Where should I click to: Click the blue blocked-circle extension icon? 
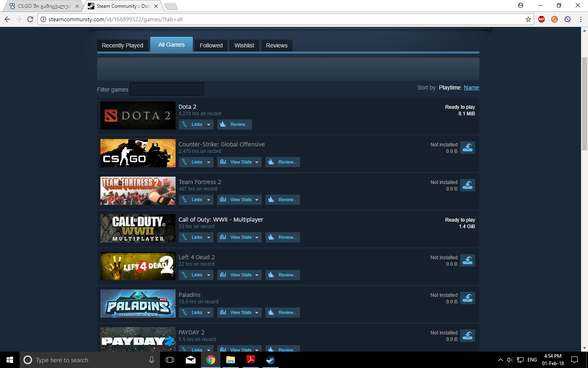point(568,19)
